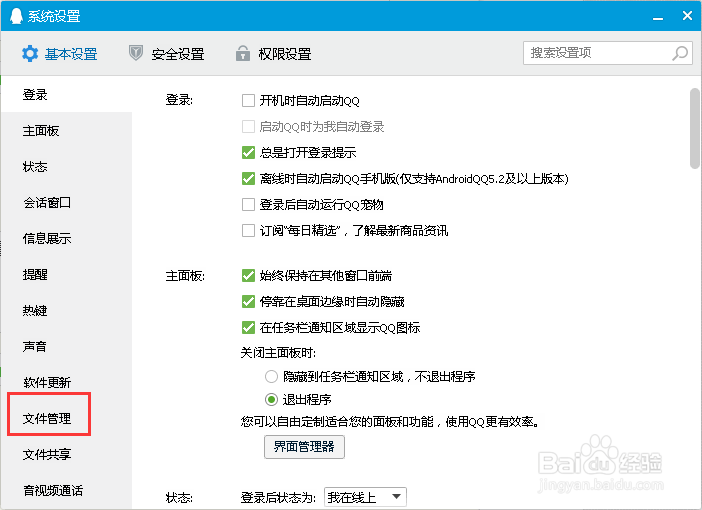Click the gear icon for 基本设置
The height and width of the screenshot is (510, 702).
pos(30,54)
